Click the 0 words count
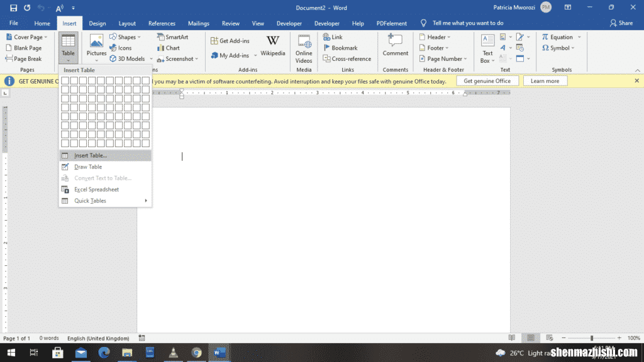The height and width of the screenshot is (362, 644). [49, 338]
